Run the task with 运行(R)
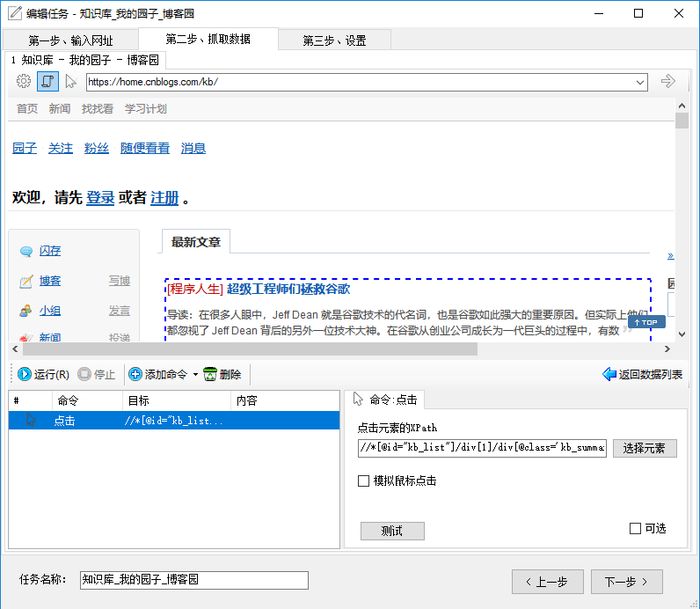Image resolution: width=700 pixels, height=609 pixels. tap(43, 374)
